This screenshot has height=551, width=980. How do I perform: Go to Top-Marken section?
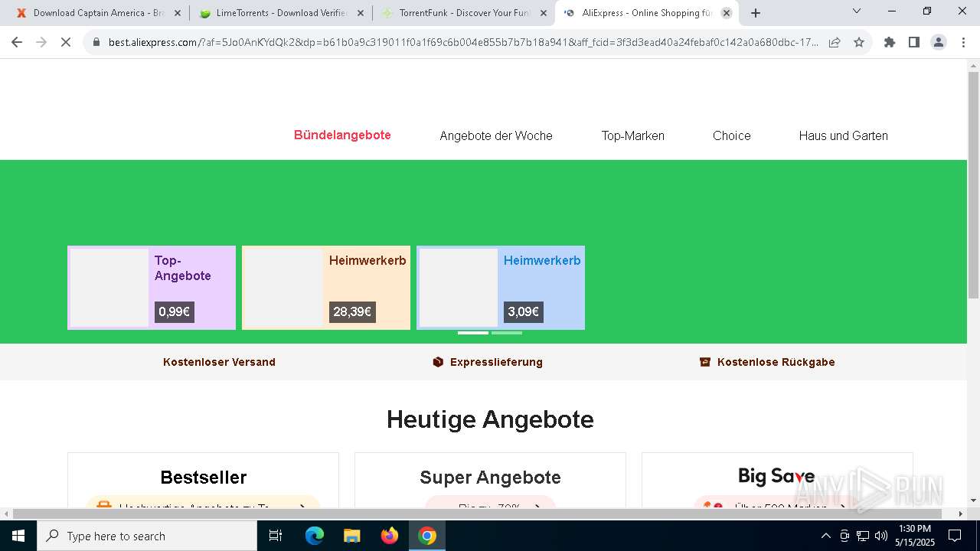tap(633, 135)
